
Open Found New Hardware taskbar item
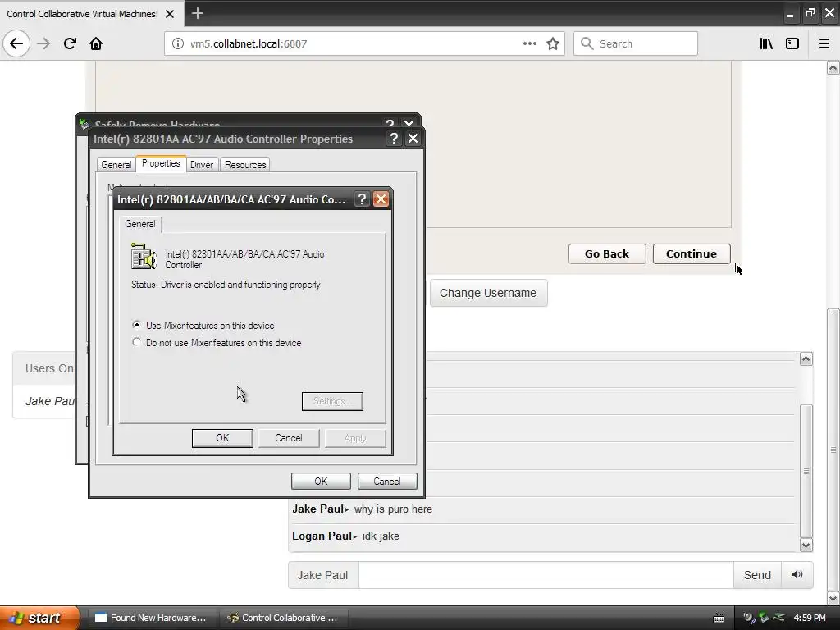pyautogui.click(x=152, y=618)
